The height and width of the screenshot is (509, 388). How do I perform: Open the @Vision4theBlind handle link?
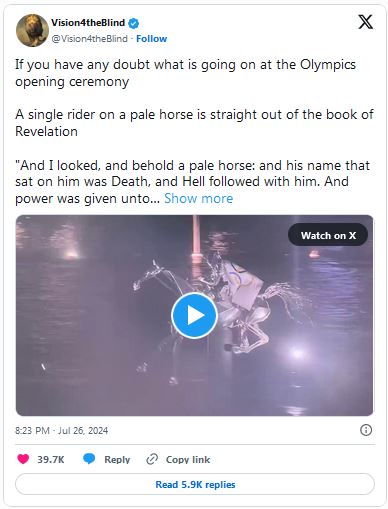[89, 39]
